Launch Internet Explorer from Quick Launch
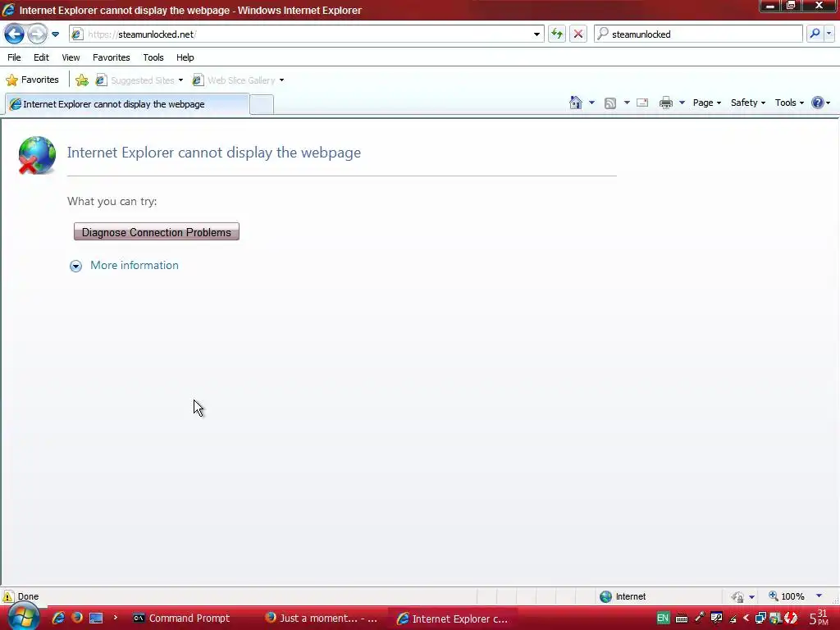Viewport: 840px width, 630px height. click(58, 618)
